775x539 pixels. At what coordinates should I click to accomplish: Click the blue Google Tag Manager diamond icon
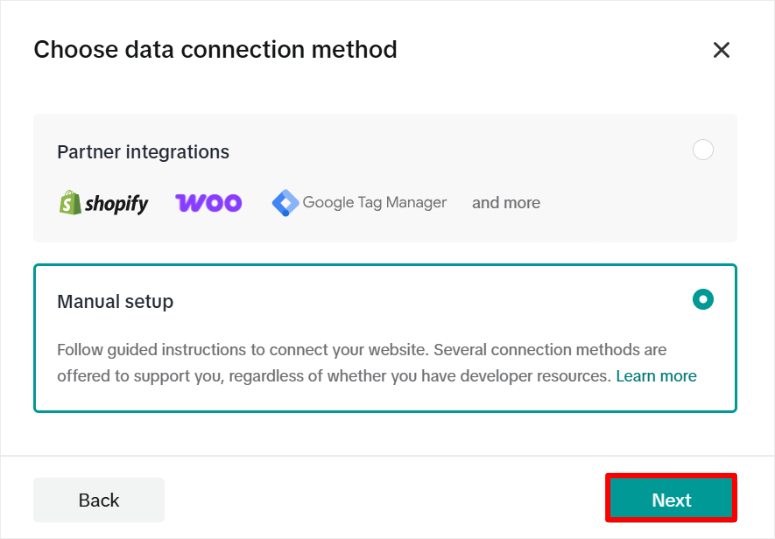tap(285, 203)
